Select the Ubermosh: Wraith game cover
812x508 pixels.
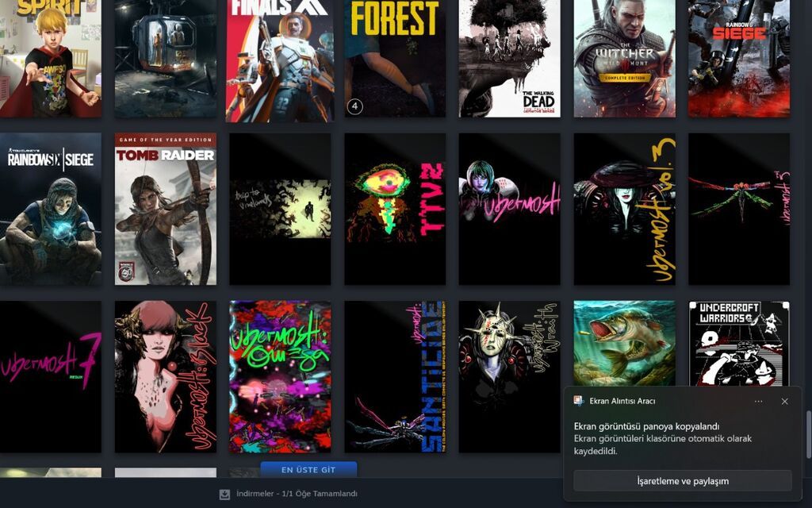pos(510,377)
